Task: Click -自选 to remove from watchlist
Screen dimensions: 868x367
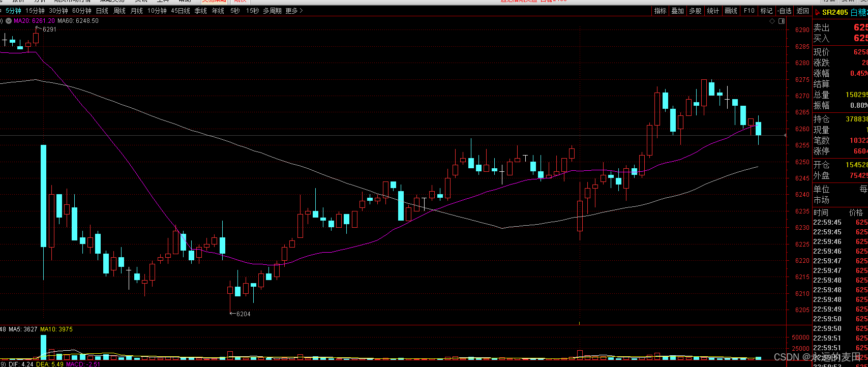Action: 785,11
